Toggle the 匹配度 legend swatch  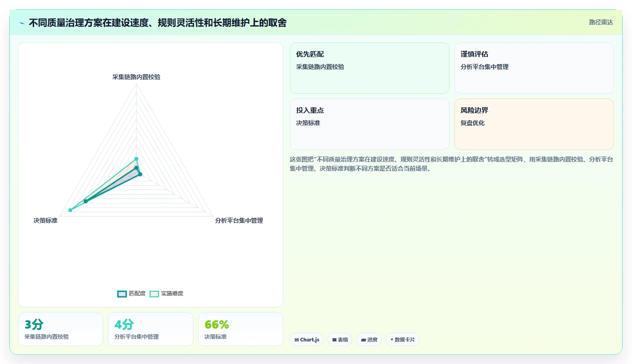(x=122, y=294)
